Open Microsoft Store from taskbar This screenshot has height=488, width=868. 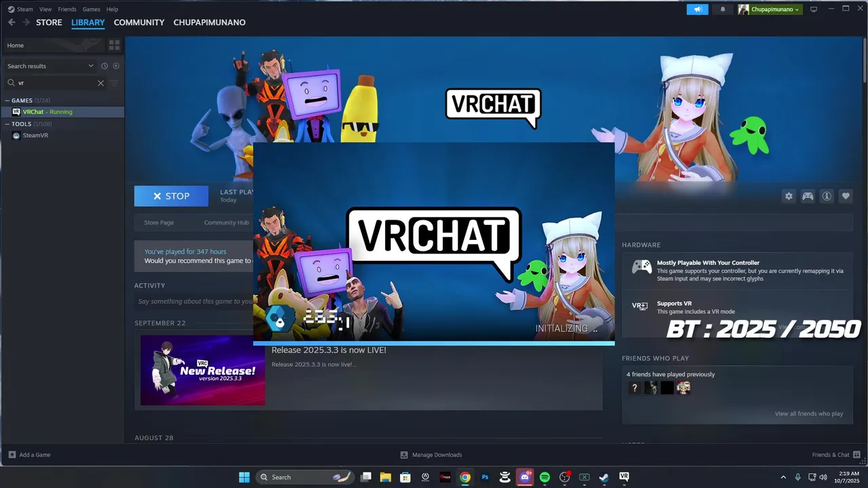tap(406, 477)
